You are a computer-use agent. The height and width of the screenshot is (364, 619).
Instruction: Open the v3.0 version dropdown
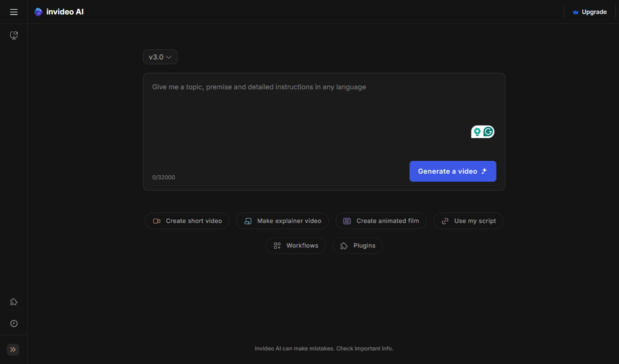click(160, 57)
